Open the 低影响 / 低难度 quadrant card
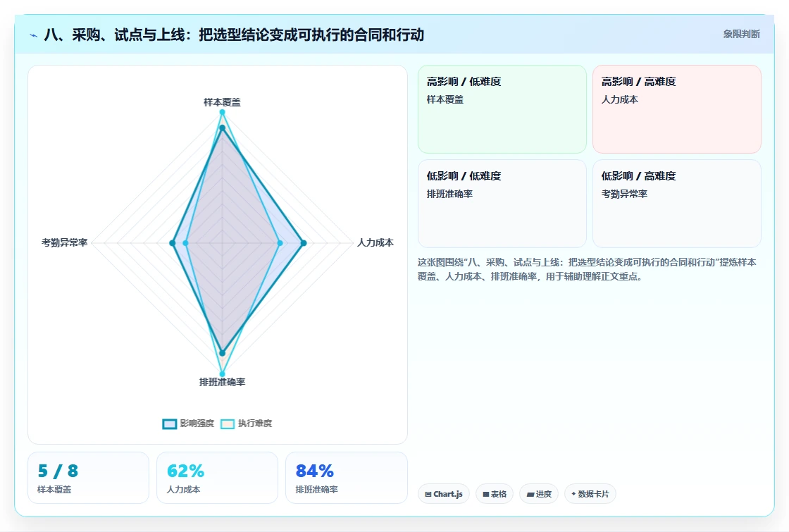This screenshot has height=532, width=789. point(502,204)
